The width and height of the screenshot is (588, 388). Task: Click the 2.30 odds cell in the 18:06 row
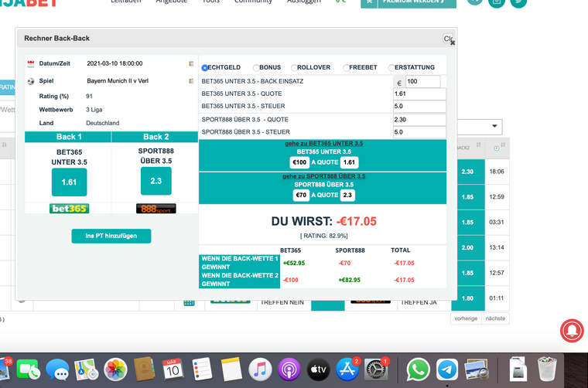[468, 172]
